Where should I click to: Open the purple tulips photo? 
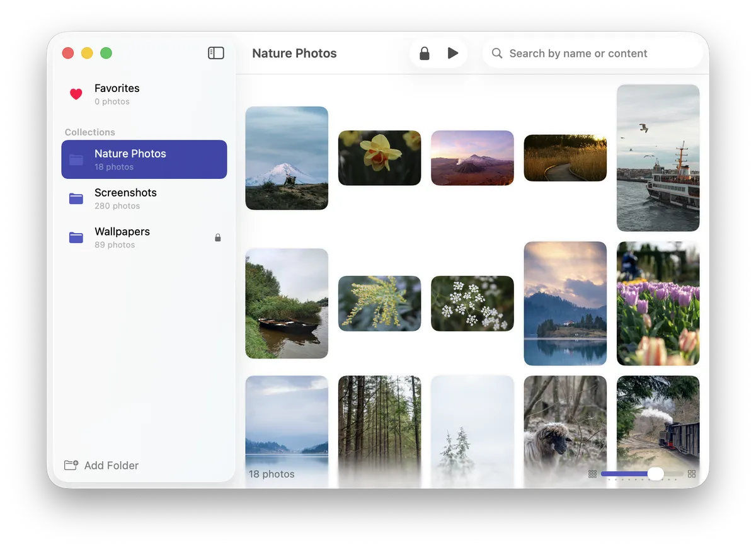coord(658,303)
